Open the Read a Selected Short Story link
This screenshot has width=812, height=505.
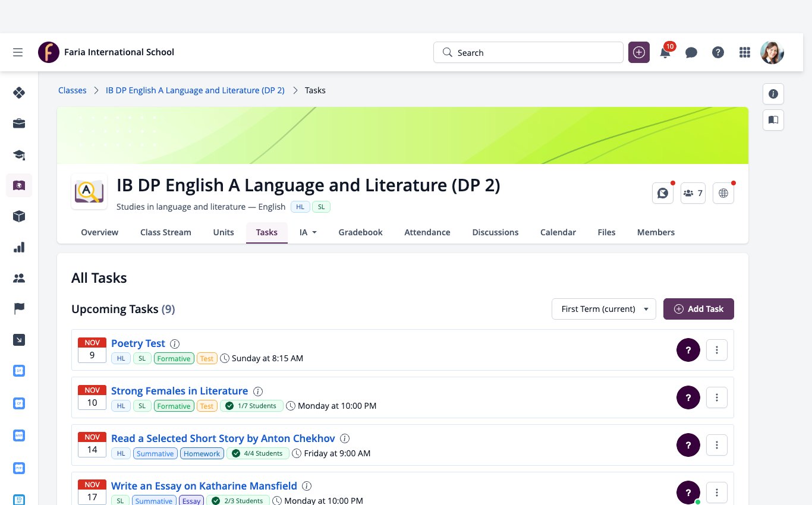coord(223,438)
